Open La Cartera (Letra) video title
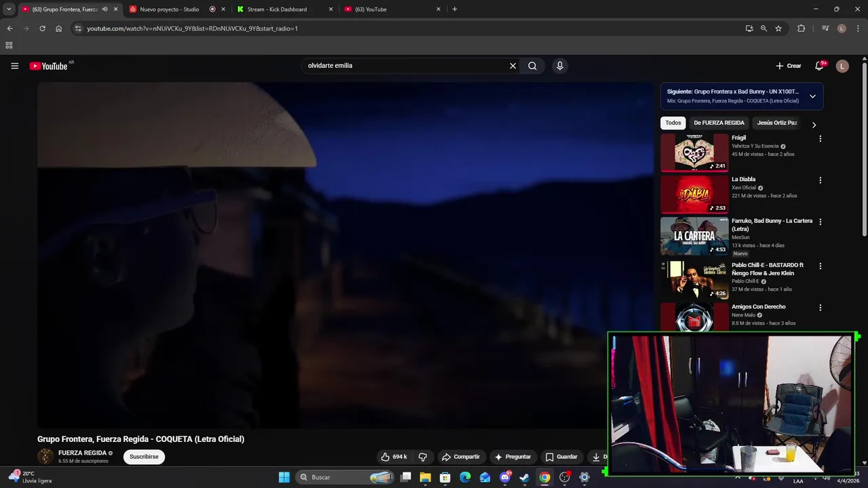Screen dimensions: 868x488 [772, 225]
